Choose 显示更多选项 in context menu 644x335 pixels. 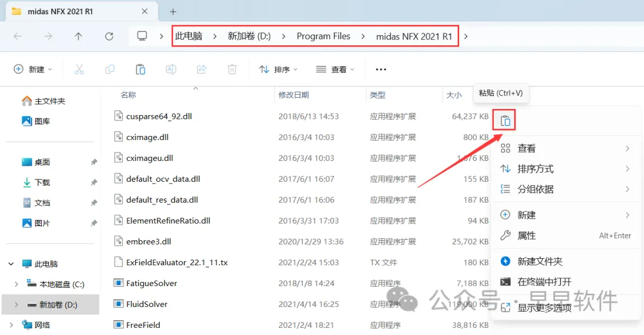pos(566,308)
